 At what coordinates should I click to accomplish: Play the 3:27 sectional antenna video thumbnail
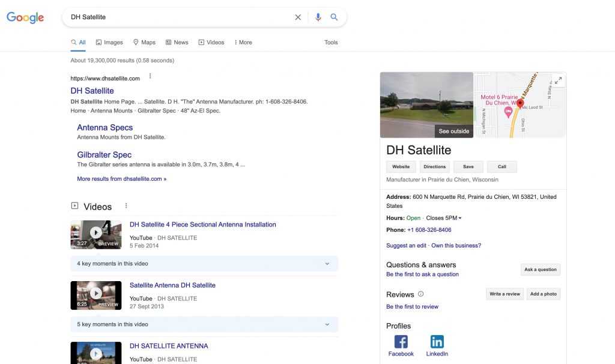click(x=96, y=235)
